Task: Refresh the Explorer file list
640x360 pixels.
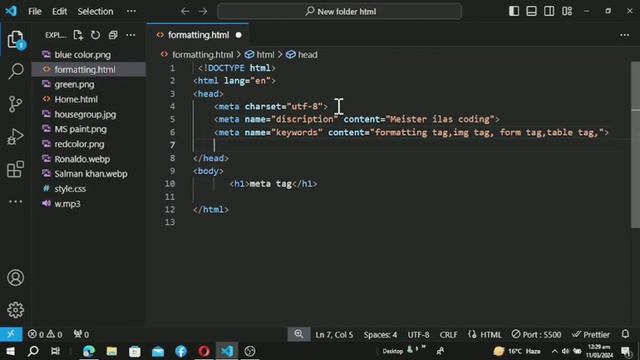Action: click(x=95, y=35)
